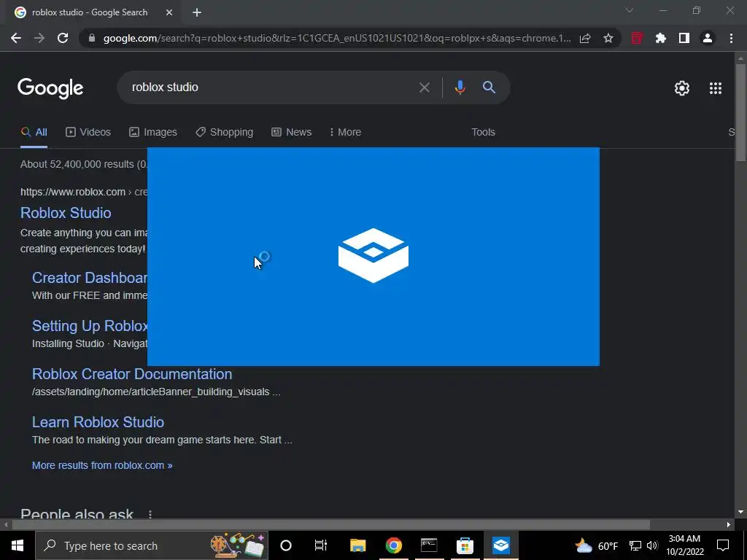Screen dimensions: 747x560
Task: Select the All results tab
Action: [34, 133]
